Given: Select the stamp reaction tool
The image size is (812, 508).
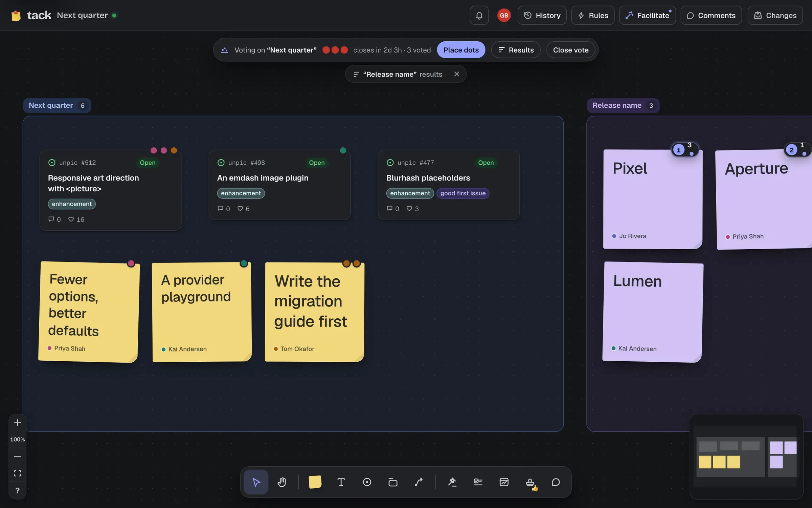Looking at the screenshot, I should [530, 482].
